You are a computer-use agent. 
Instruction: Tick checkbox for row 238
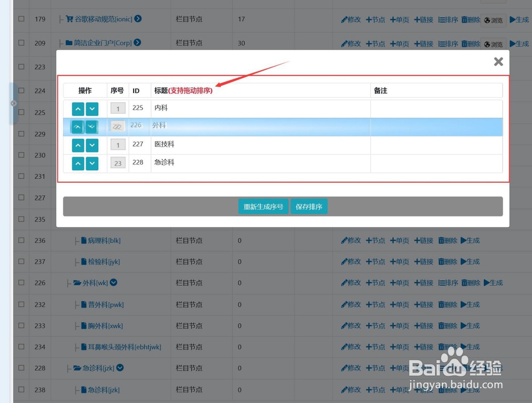(x=21, y=389)
